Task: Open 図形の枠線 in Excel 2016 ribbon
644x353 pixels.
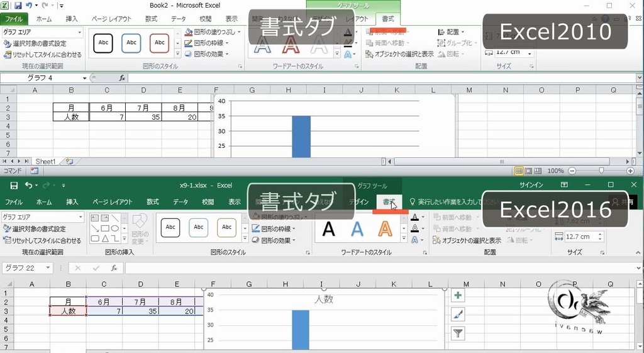Action: [x=274, y=229]
